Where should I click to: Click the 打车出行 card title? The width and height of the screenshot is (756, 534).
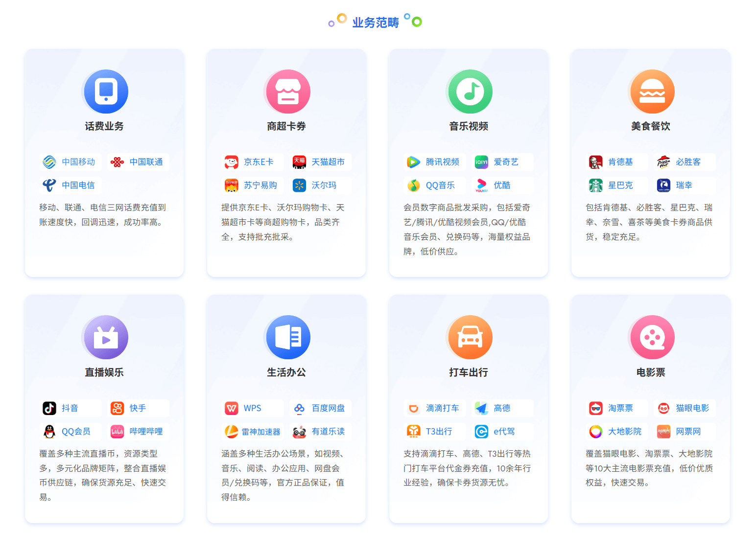point(469,372)
